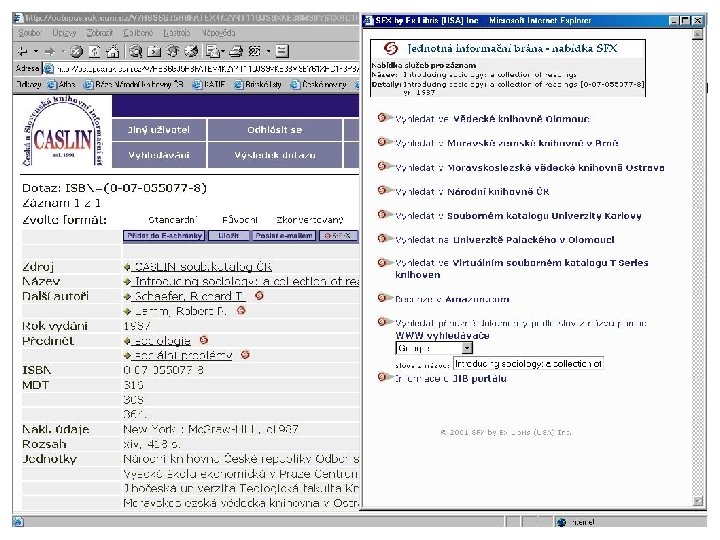The height and width of the screenshot is (540, 720).
Task: Click the Odhlásit se button
Action: point(275,130)
